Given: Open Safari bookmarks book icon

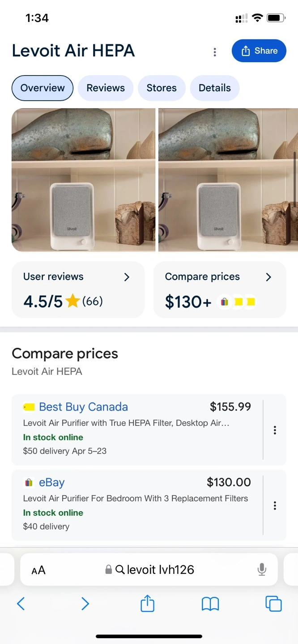Looking at the screenshot, I should click(210, 604).
